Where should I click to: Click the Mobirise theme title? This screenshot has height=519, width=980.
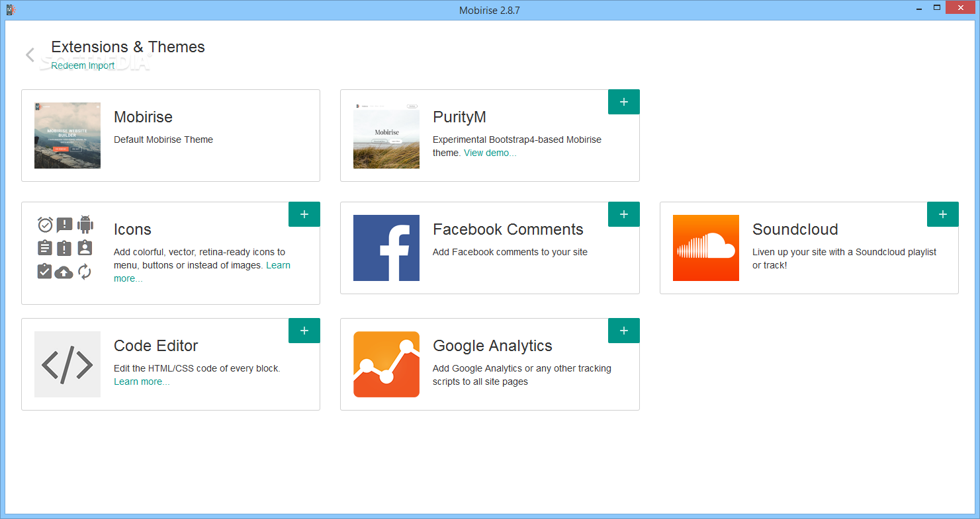[x=143, y=117]
